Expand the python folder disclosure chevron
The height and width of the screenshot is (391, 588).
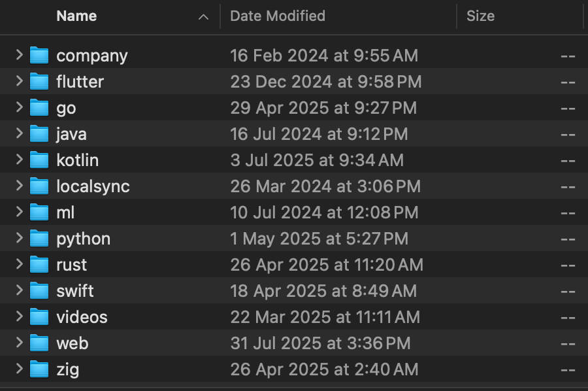click(x=20, y=238)
